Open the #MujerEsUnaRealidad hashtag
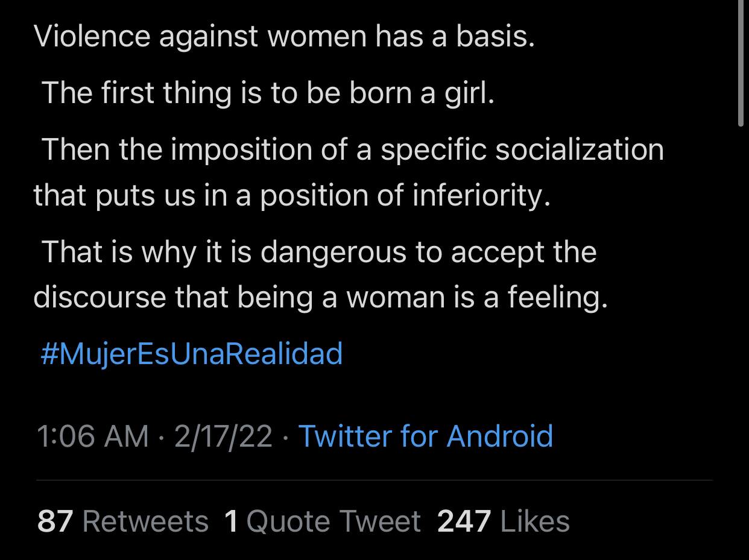 click(x=191, y=353)
